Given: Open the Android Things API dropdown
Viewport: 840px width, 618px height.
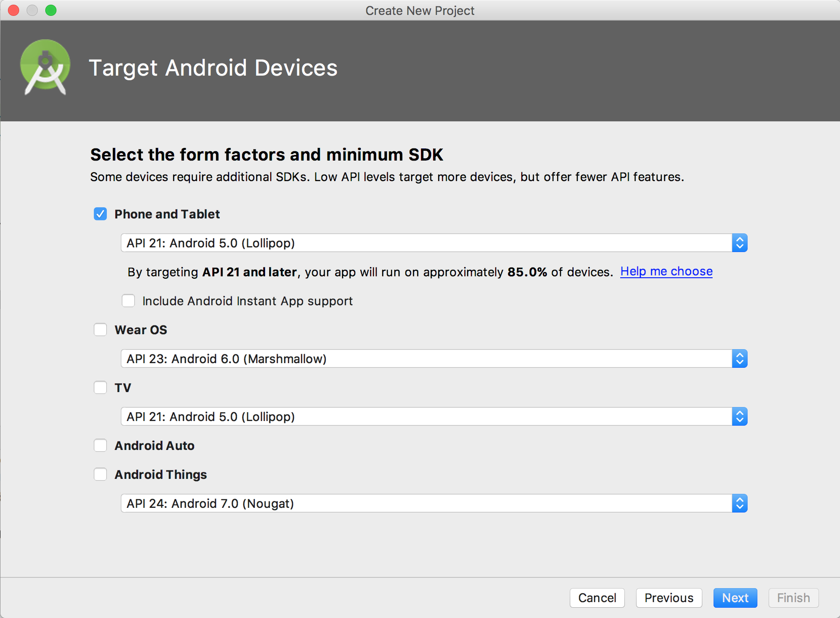Looking at the screenshot, I should [434, 503].
